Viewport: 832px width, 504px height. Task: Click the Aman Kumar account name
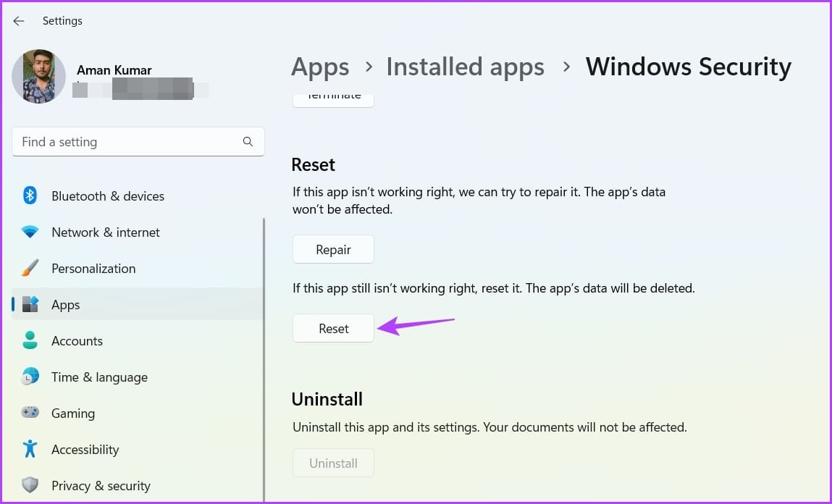pos(114,70)
